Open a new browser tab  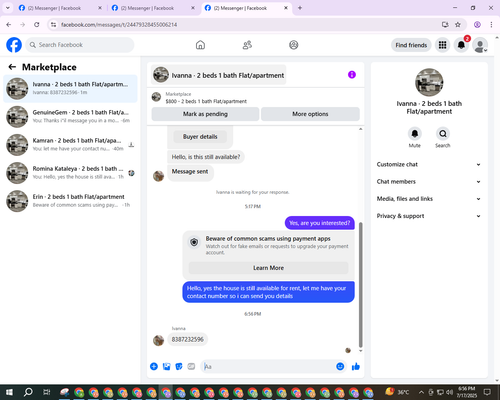pyautogui.click(x=300, y=8)
